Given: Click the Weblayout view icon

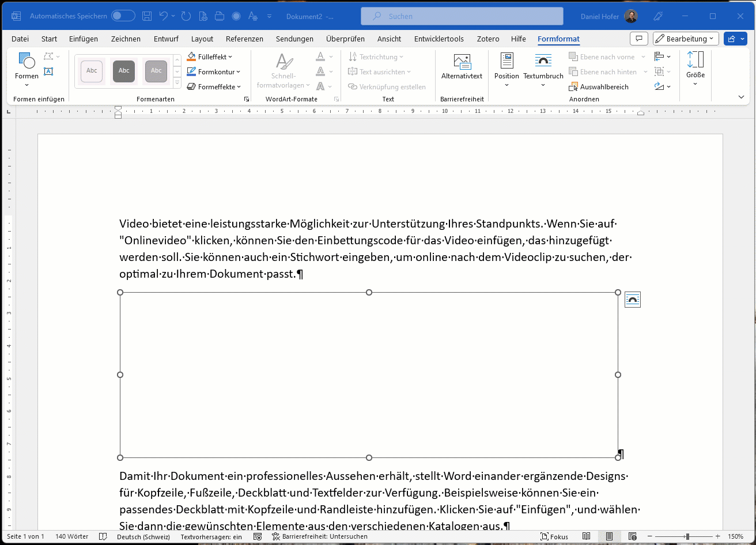Looking at the screenshot, I should coord(632,536).
